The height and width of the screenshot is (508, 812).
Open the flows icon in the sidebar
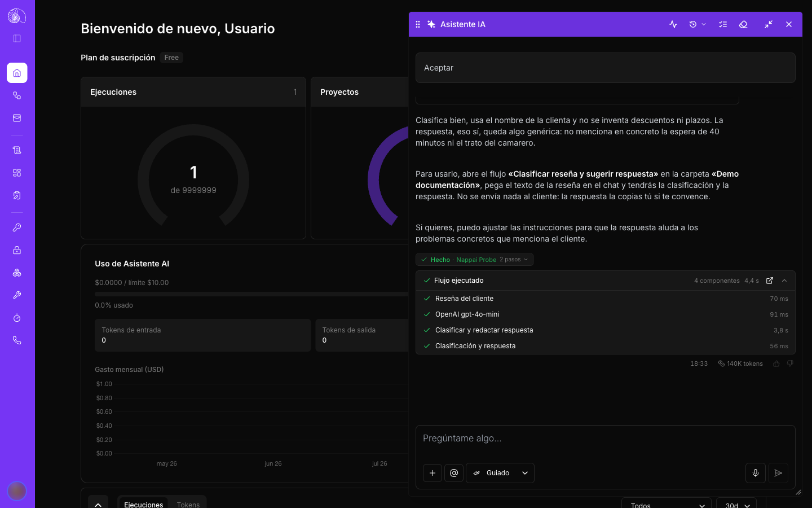tap(17, 95)
